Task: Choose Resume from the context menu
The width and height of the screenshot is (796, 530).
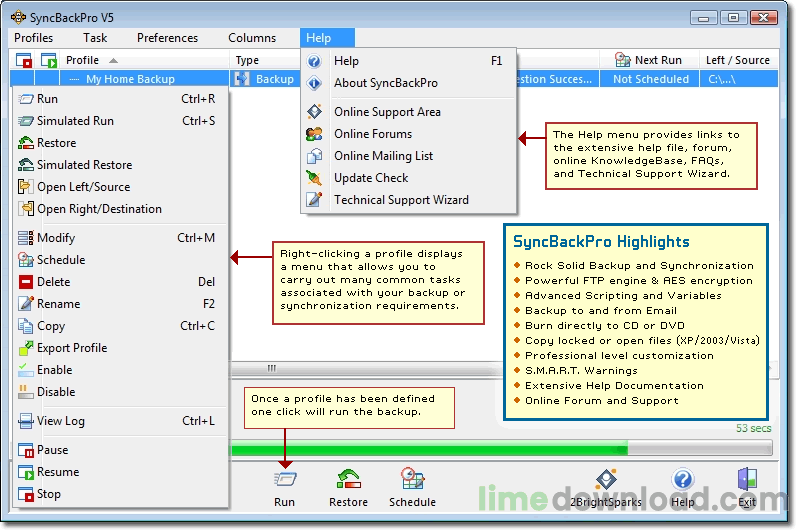Action: (121, 472)
